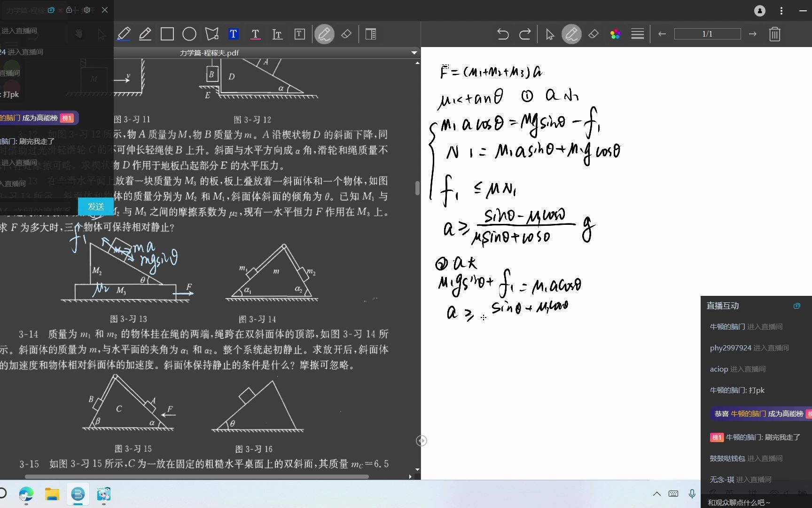This screenshot has width=812, height=508.
Task: Select the polygon shape tool
Action: coord(211,34)
